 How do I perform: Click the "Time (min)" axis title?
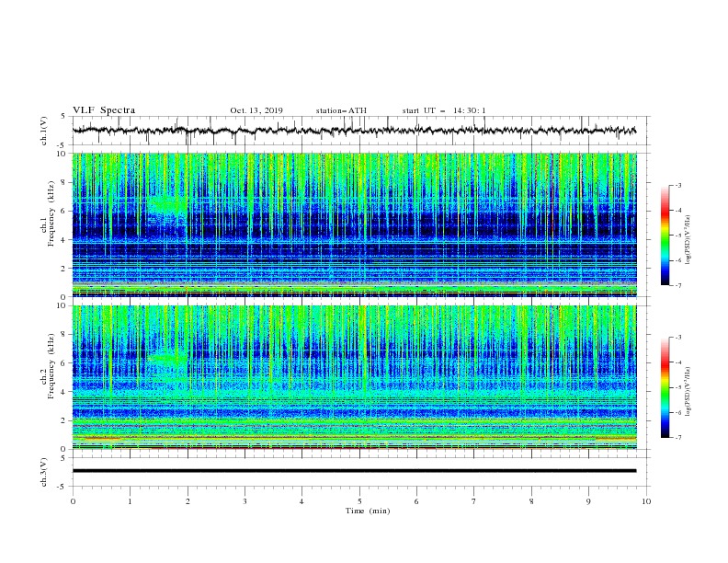[368, 511]
